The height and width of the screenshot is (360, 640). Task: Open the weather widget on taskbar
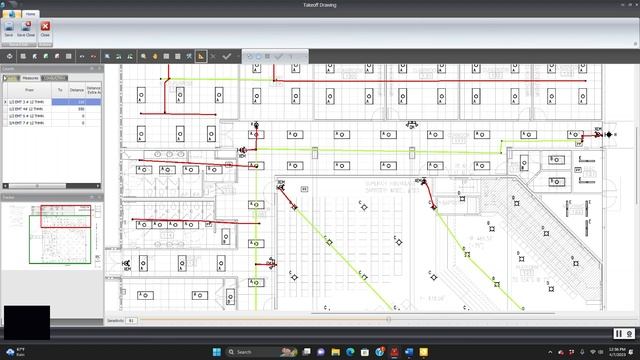(16, 352)
